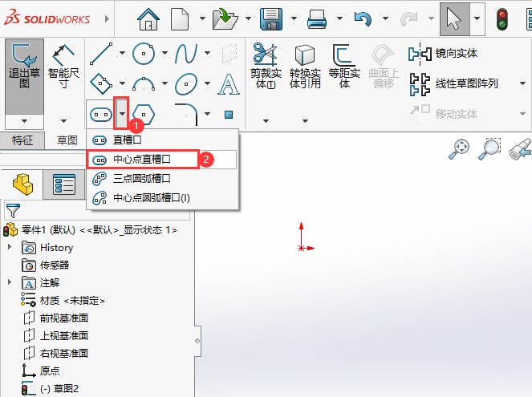Switch to the 特征 features tab
532x397 pixels.
point(22,140)
